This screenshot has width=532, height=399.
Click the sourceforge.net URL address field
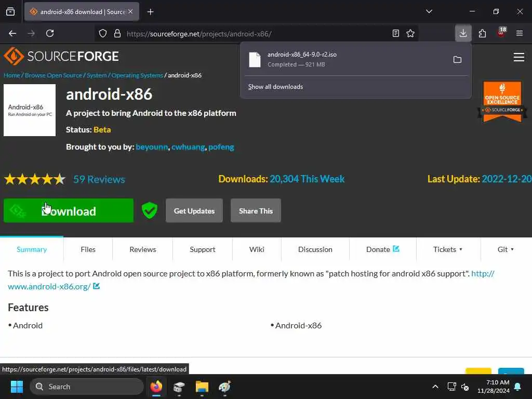[x=256, y=34]
